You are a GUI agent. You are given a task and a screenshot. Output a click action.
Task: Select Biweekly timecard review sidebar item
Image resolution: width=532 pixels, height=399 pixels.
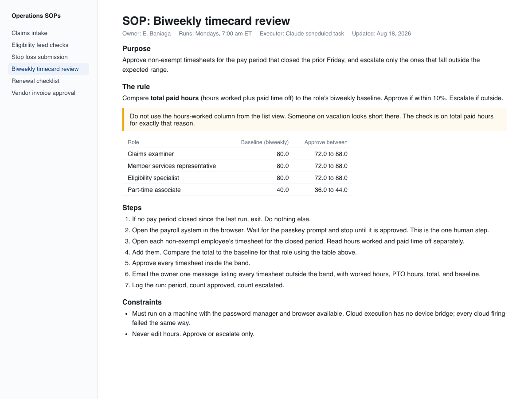48,69
